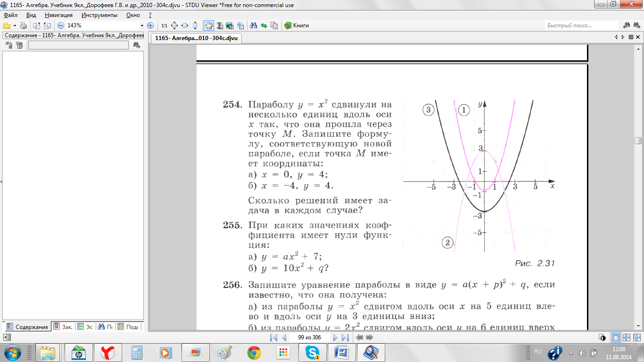Switch to the Эскизы thumbnails sidebar tab
The image size is (644, 362).
point(85,327)
